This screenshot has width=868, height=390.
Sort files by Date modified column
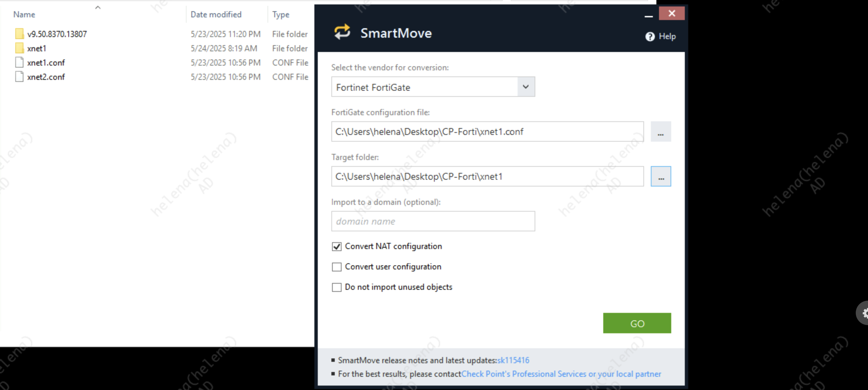click(x=216, y=14)
